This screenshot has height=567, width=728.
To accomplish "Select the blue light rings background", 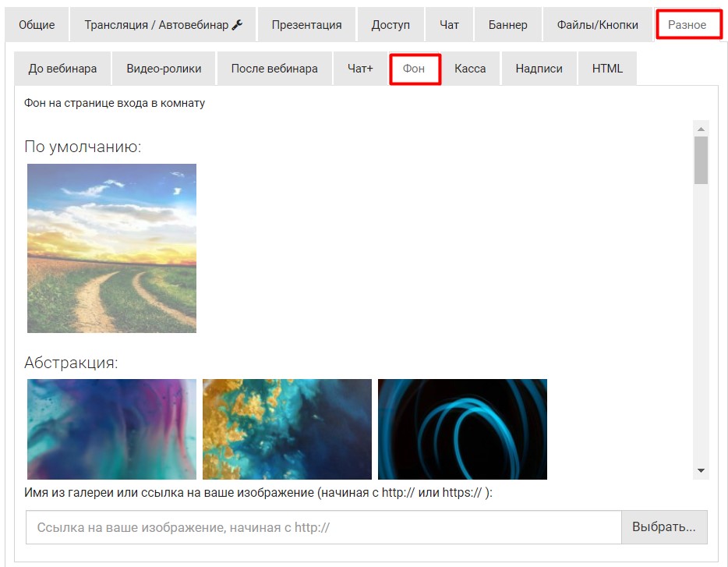I will 462,429.
